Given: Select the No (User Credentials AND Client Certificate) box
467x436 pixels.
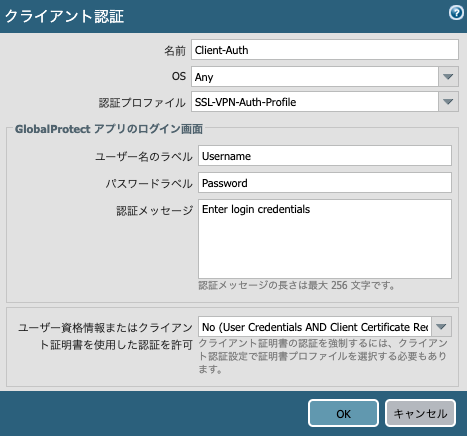Looking at the screenshot, I should click(x=315, y=327).
